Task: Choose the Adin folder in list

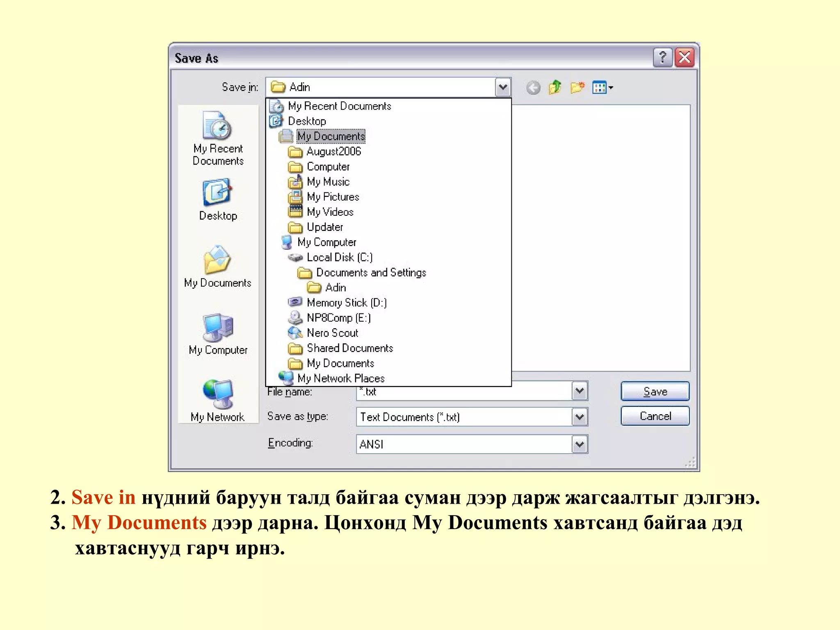Action: [x=326, y=288]
